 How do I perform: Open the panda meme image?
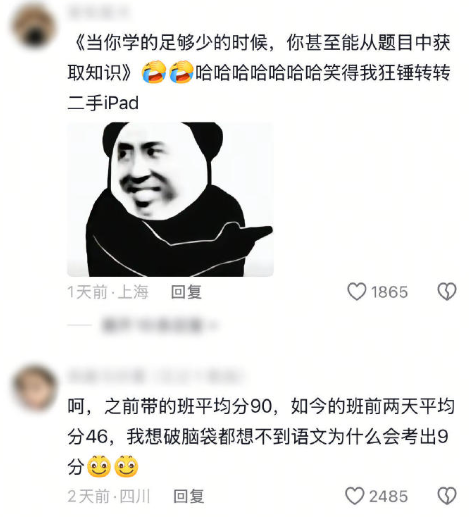tap(170, 199)
